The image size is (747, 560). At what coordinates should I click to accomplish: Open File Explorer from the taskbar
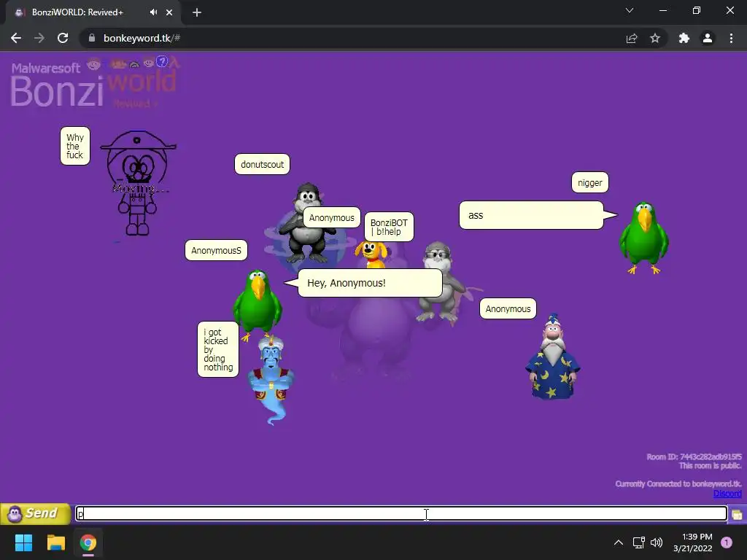[55, 542]
